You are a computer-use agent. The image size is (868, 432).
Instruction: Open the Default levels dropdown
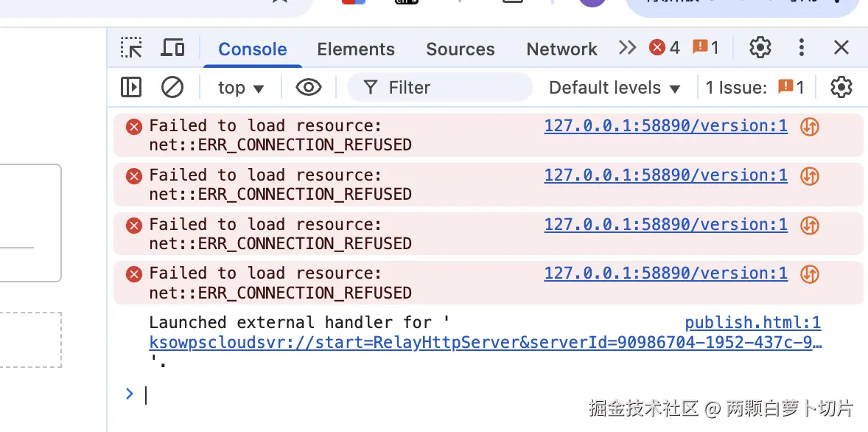click(615, 88)
